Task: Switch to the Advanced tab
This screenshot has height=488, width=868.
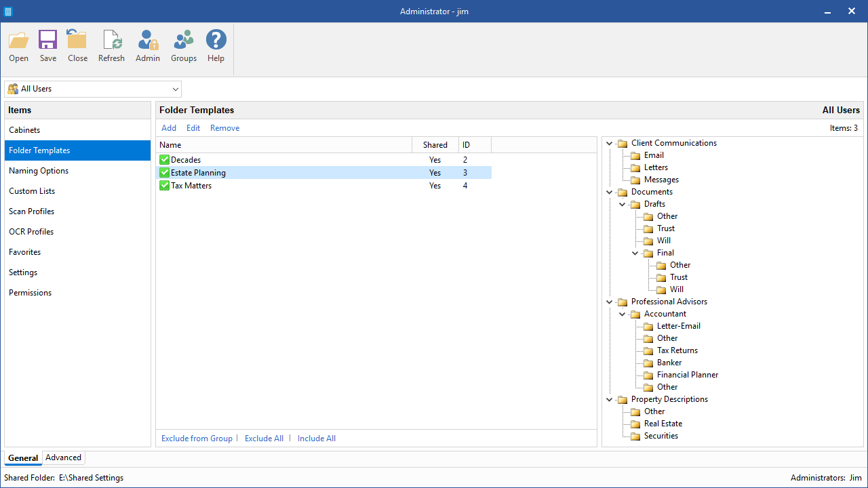Action: [x=63, y=457]
